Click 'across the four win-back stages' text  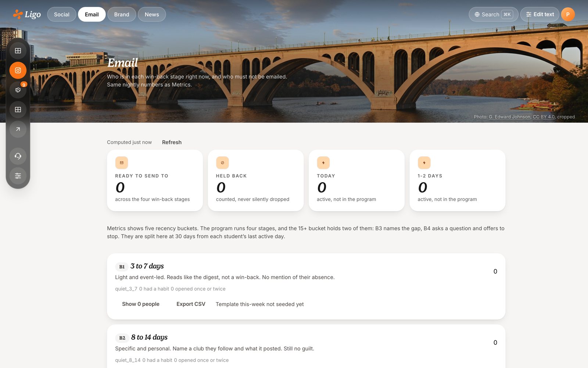[153, 199]
